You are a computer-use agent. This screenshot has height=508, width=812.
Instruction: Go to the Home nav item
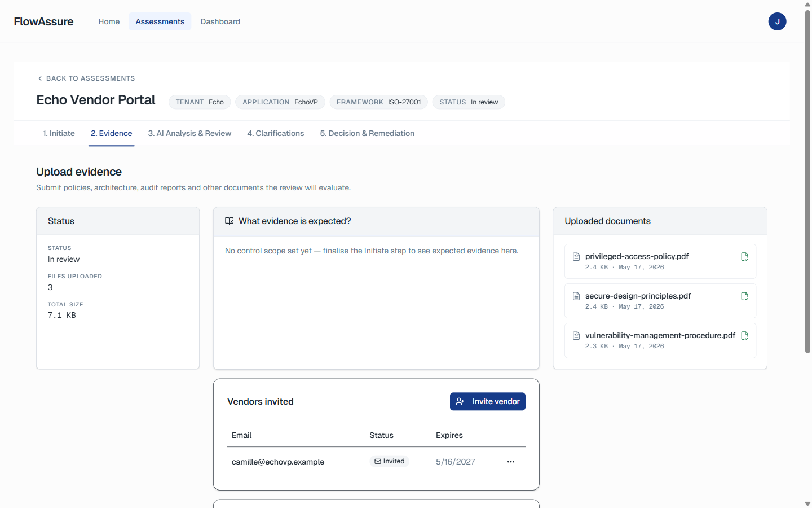coord(109,21)
